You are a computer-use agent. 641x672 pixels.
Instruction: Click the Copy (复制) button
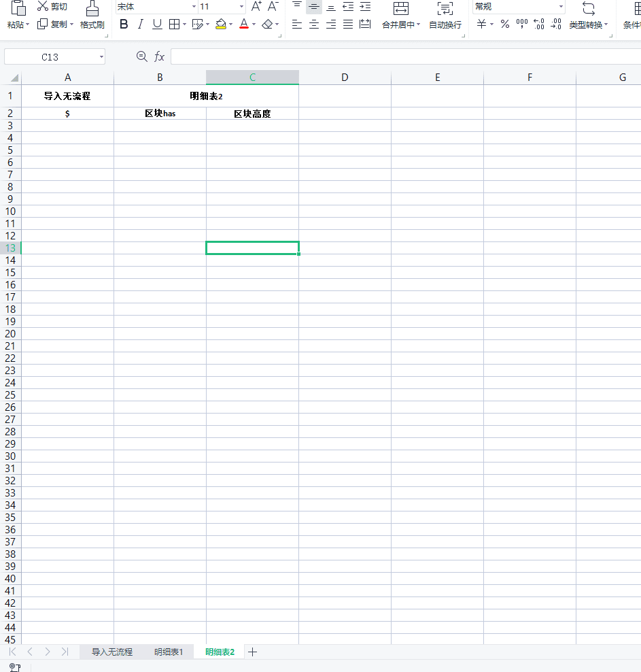click(x=52, y=24)
